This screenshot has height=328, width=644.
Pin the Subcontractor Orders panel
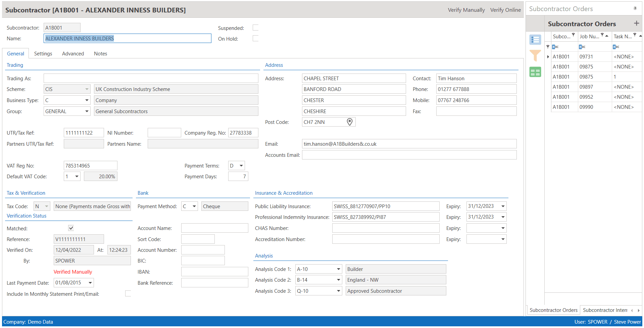point(635,9)
